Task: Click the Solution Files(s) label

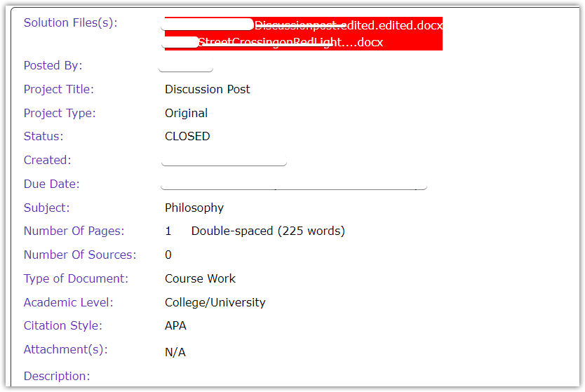Action: [x=71, y=22]
